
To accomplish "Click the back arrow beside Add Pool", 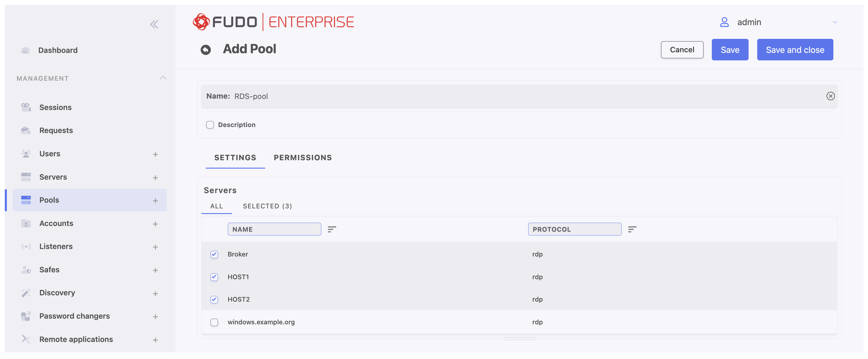I will (x=205, y=50).
